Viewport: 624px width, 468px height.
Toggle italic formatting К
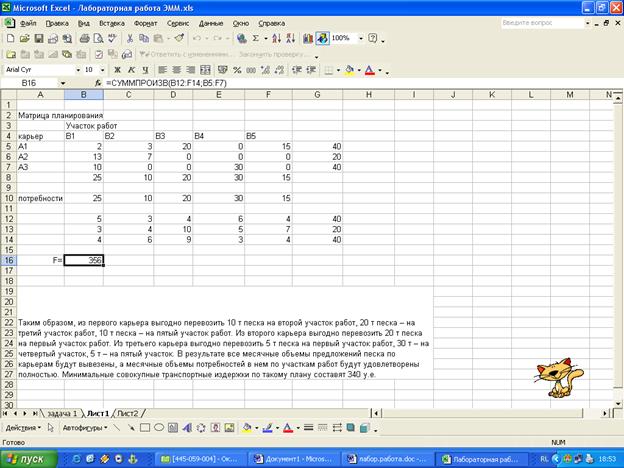[131, 70]
